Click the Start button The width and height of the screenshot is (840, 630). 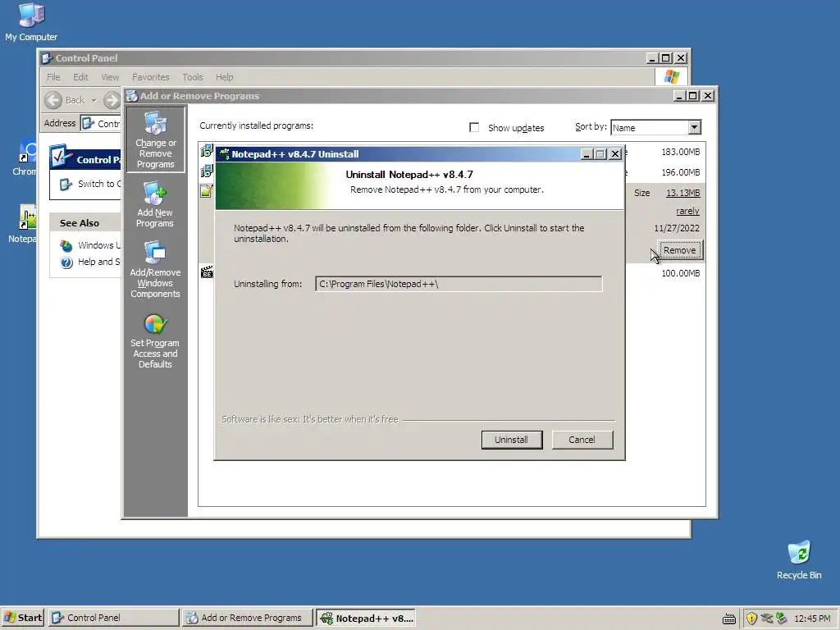coord(23,618)
